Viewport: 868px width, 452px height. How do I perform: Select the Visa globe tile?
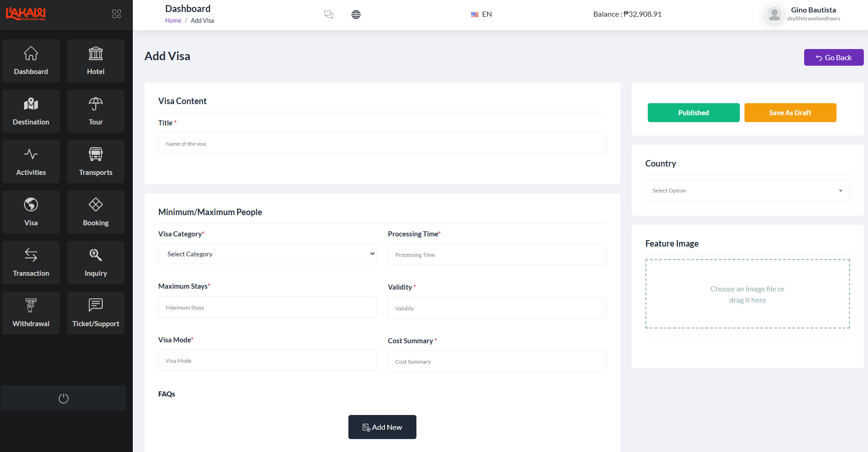point(31,212)
